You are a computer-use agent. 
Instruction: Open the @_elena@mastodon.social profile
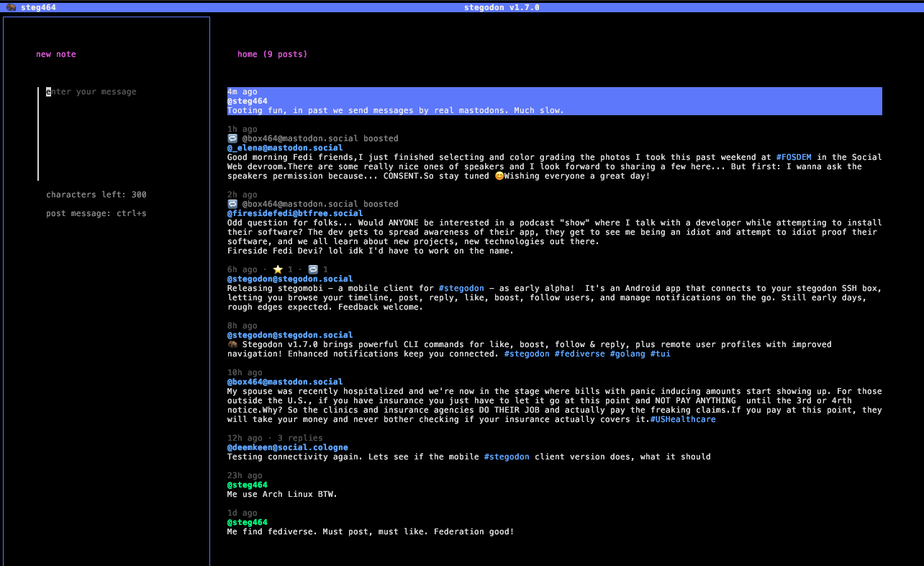pos(285,148)
